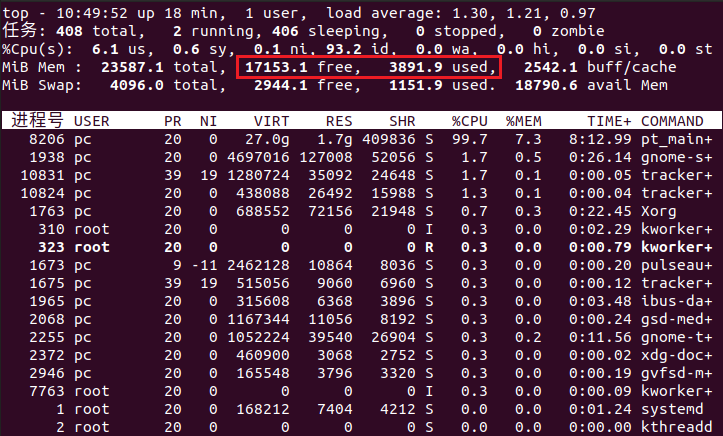
Task: Click the %MEM column header
Action: click(x=523, y=121)
